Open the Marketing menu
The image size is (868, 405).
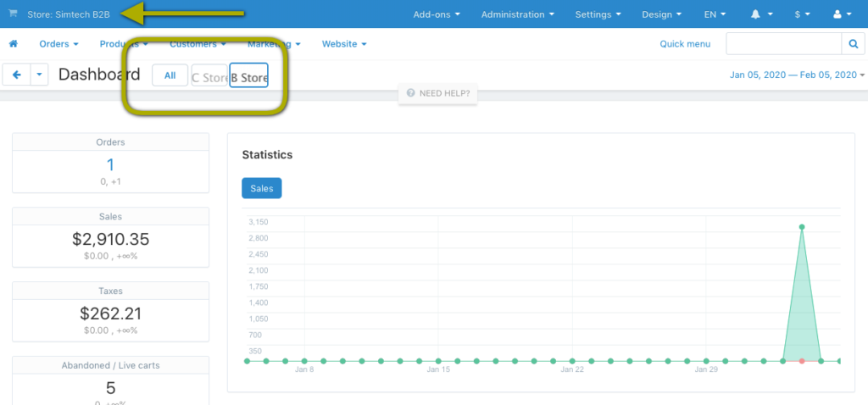274,44
